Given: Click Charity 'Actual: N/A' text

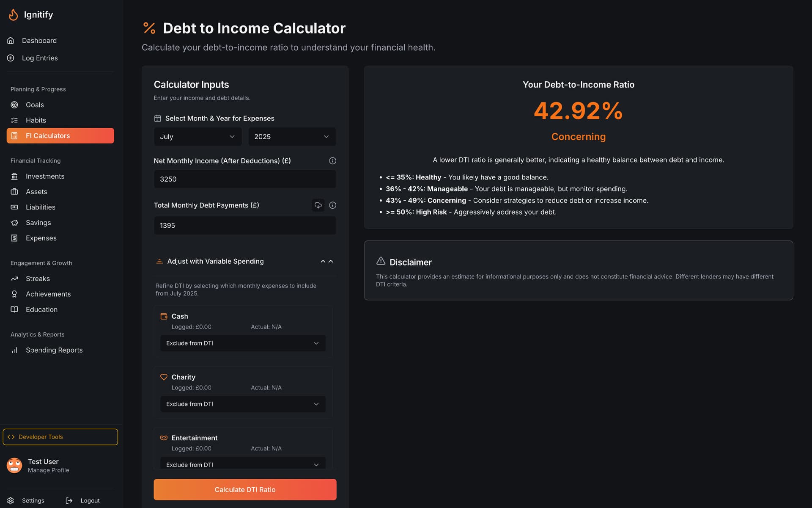Looking at the screenshot, I should (x=266, y=388).
